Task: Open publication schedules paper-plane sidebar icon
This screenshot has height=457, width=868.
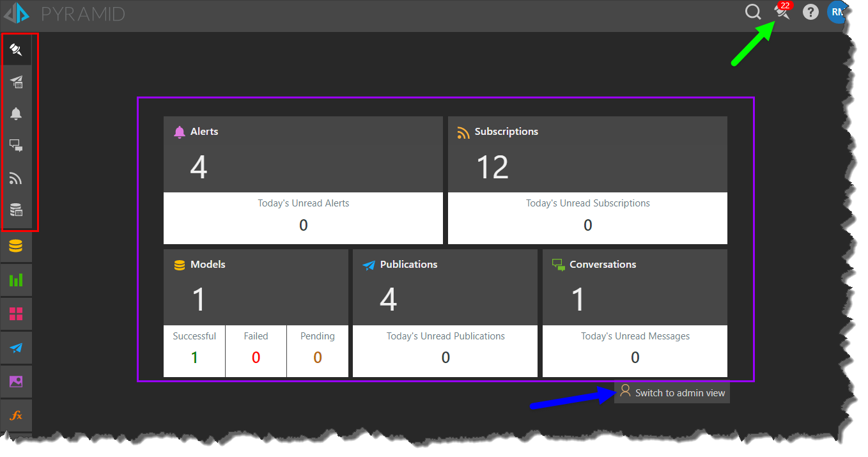Action: pos(17,81)
